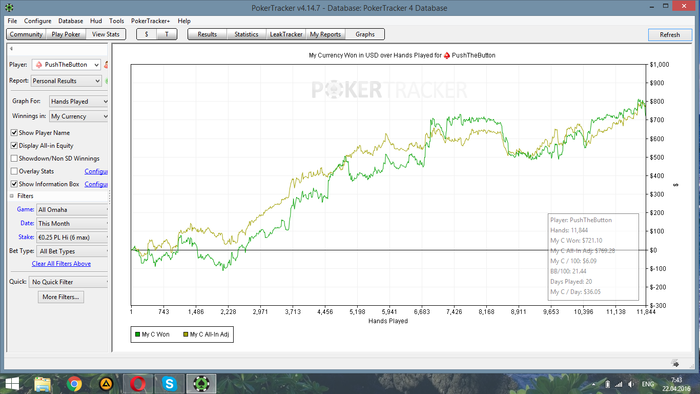Screen dimensions: 700x394
Task: Toggle the tournament T mode button
Action: [x=167, y=34]
